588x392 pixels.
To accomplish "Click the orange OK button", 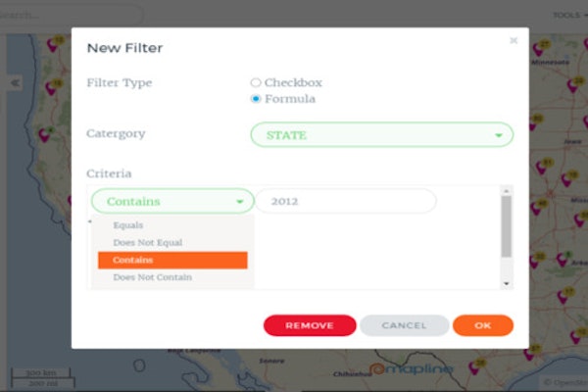I will (x=483, y=325).
